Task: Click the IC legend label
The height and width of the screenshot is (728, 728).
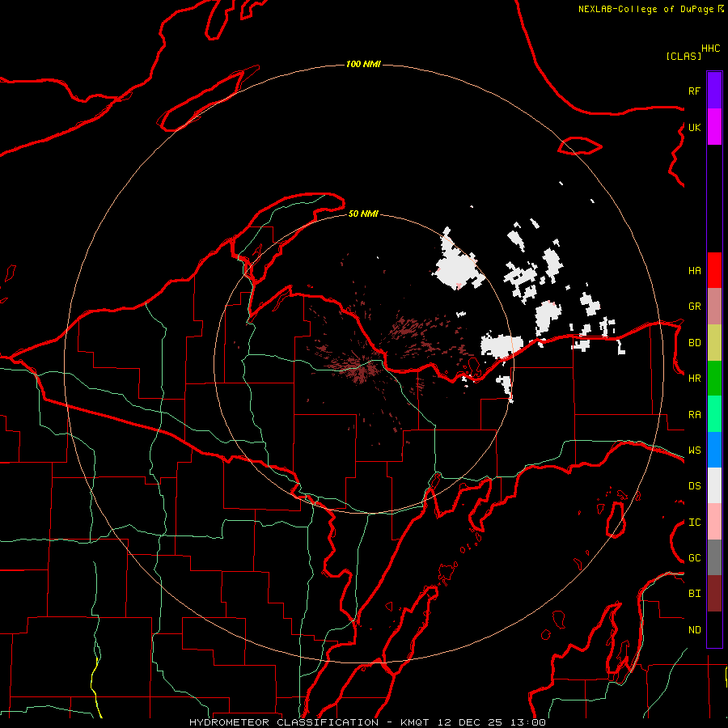Action: click(694, 523)
